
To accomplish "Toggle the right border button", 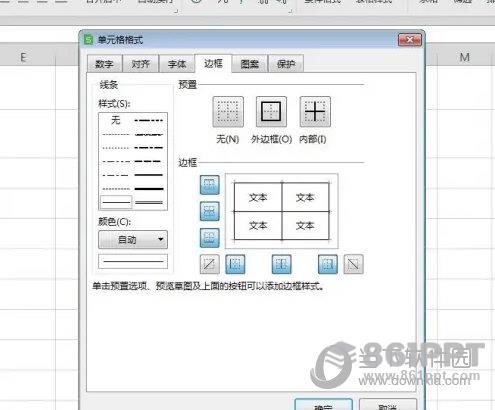I will [328, 264].
